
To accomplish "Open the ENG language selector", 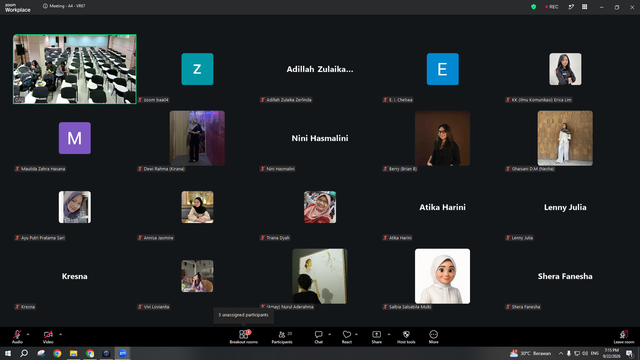I will 595,353.
